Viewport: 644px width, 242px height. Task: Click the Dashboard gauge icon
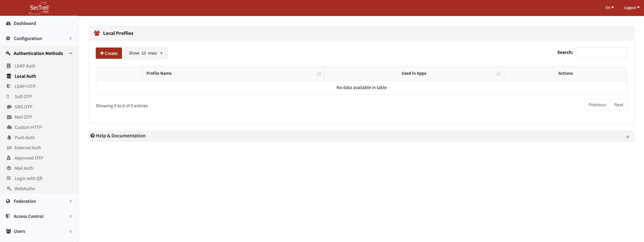[8, 23]
